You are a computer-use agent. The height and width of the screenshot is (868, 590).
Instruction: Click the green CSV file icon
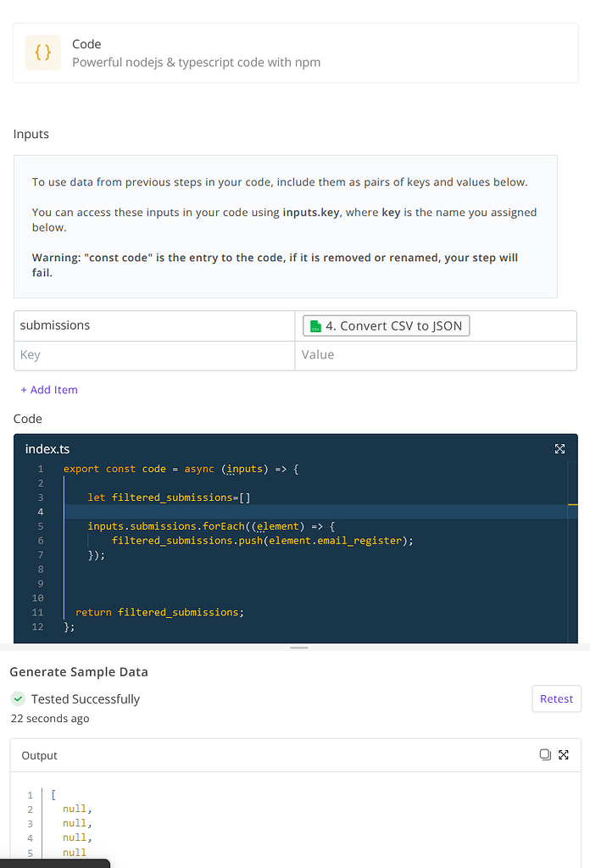pyautogui.click(x=314, y=325)
